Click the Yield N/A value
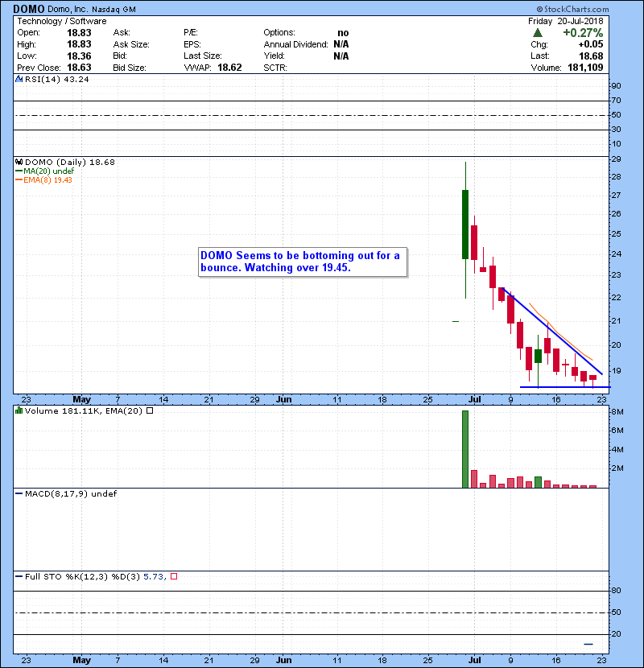 pyautogui.click(x=341, y=56)
